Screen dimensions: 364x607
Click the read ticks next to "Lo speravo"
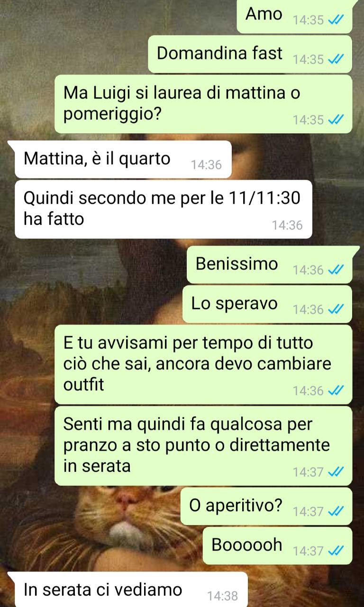(336, 309)
